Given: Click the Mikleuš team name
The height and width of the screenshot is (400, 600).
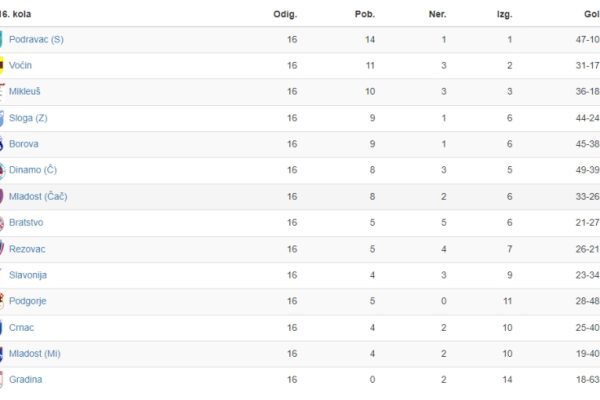Looking at the screenshot, I should [x=24, y=91].
